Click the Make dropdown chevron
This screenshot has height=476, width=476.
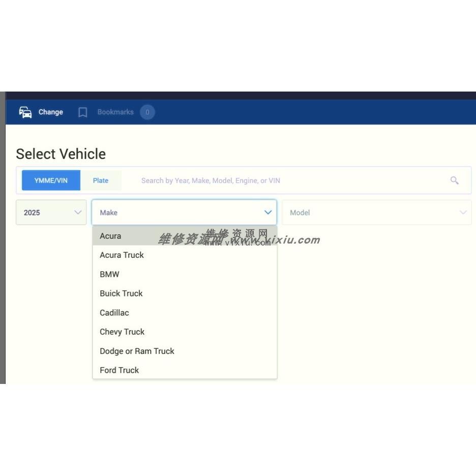tap(268, 212)
